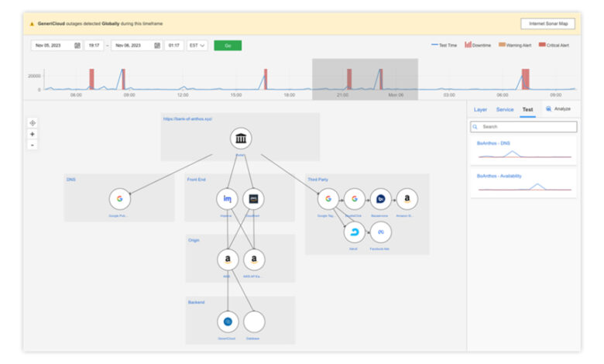
Task: Click the green Go button
Action: [x=228, y=46]
